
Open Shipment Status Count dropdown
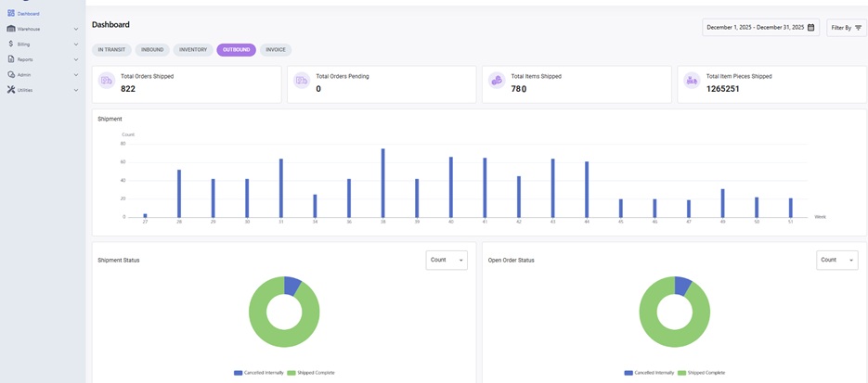click(447, 260)
